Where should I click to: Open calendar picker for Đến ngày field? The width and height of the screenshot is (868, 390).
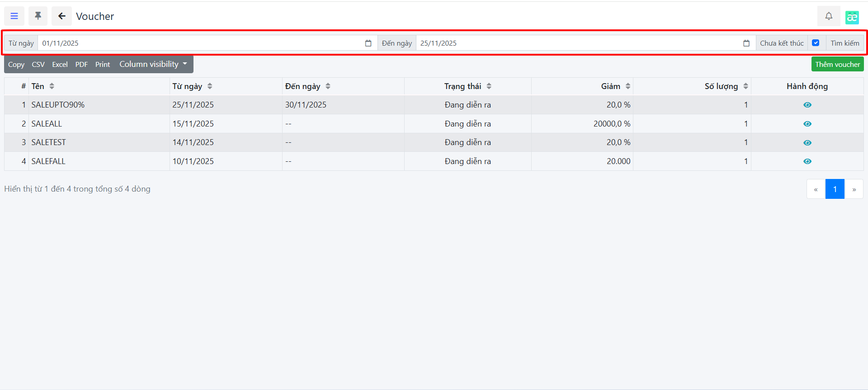click(746, 43)
